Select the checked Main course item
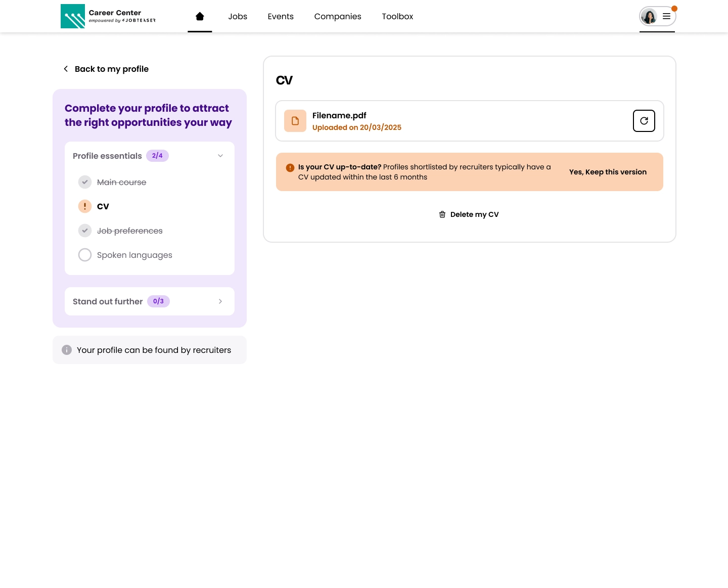 [x=121, y=182]
